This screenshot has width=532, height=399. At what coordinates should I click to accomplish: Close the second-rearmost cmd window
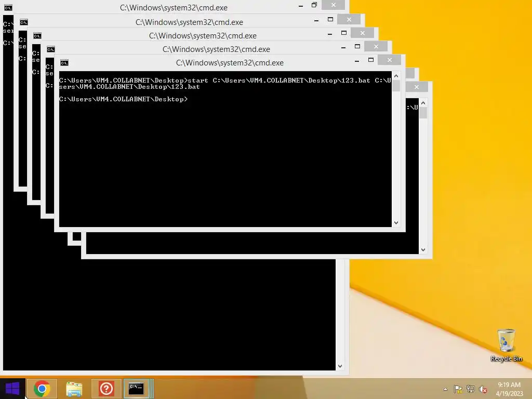pyautogui.click(x=349, y=19)
